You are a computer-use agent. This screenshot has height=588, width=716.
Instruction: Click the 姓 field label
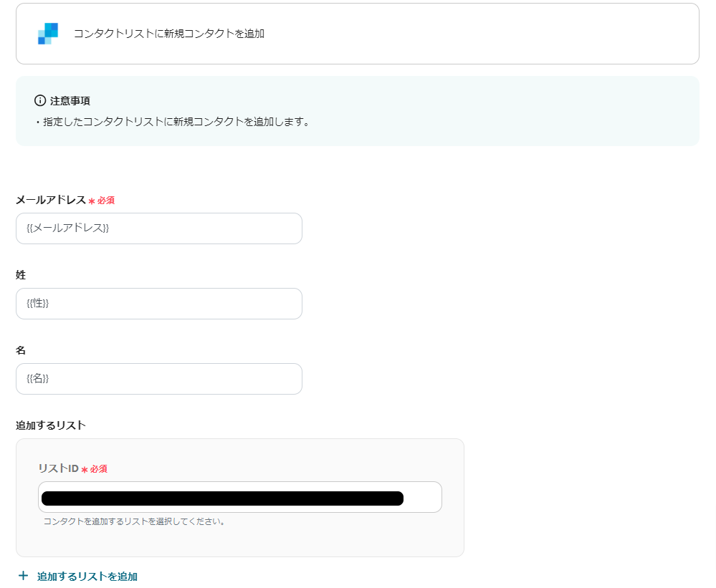click(x=21, y=275)
